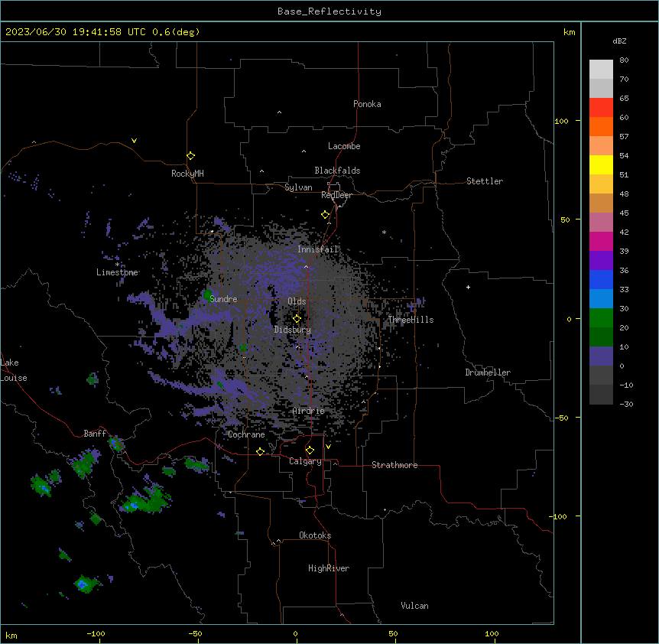659x644 pixels.
Task: Click the Vulcan label
Action: (x=415, y=606)
